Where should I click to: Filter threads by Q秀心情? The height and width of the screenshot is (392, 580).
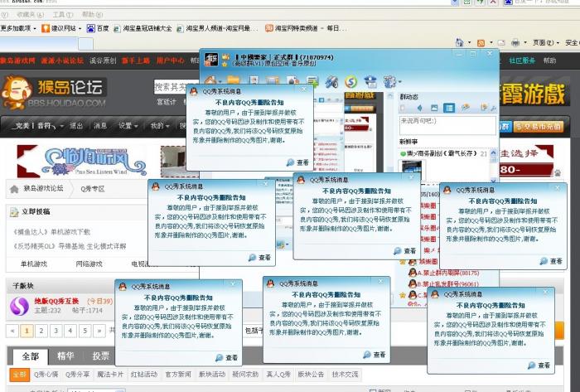point(46,375)
